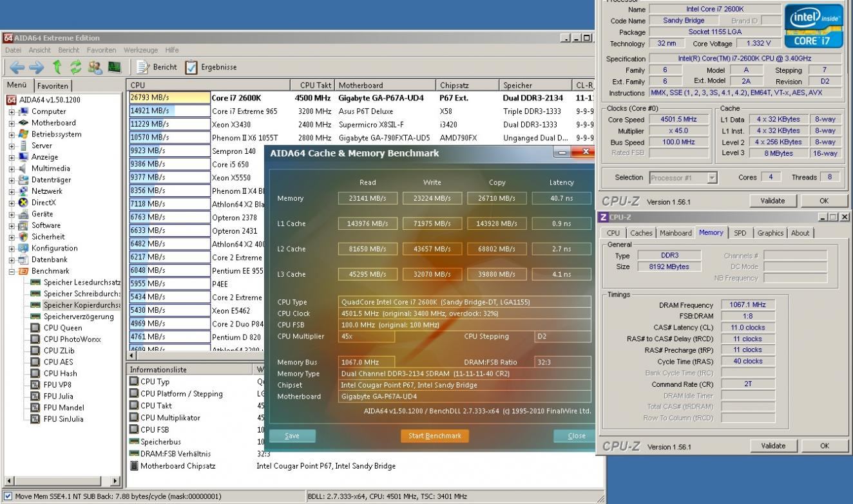
Task: Click Save in the benchmark dialog
Action: pyautogui.click(x=292, y=436)
